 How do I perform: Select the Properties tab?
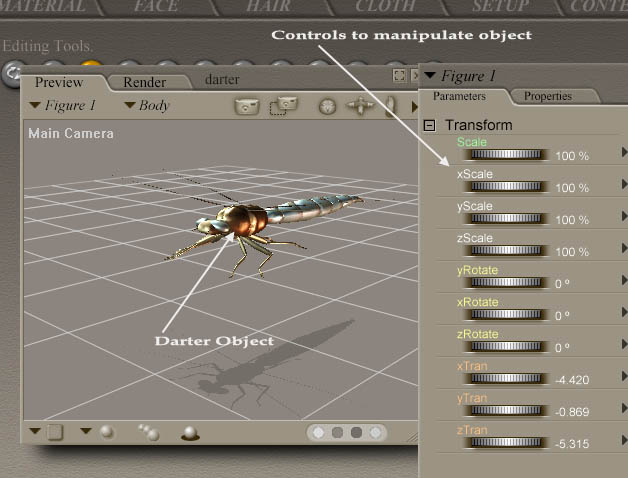[547, 97]
